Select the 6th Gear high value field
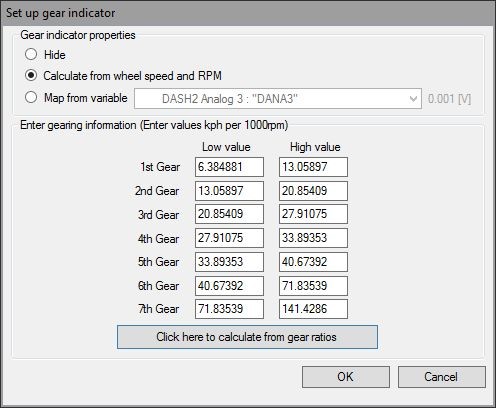Screen dimensions: 496x408 pos(313,286)
